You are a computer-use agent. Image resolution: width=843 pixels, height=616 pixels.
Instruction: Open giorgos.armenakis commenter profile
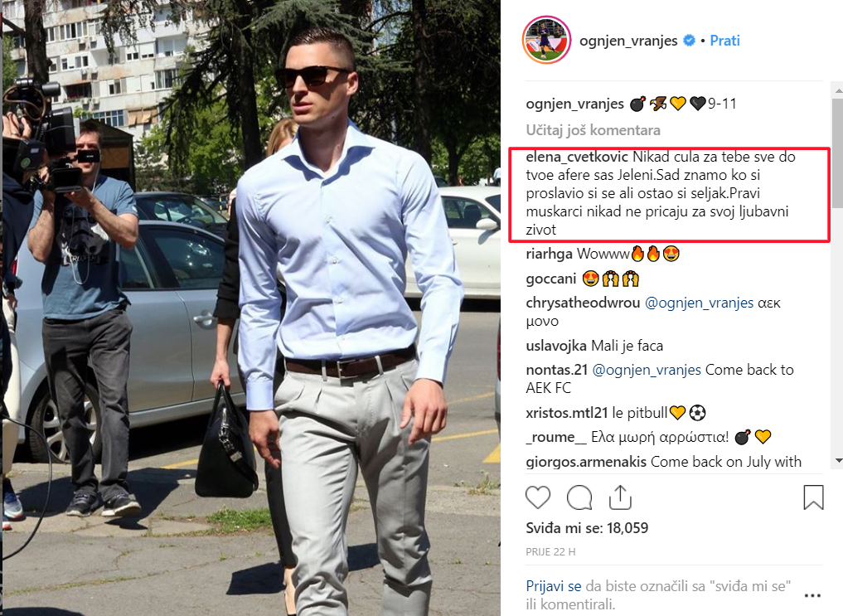pos(586,462)
